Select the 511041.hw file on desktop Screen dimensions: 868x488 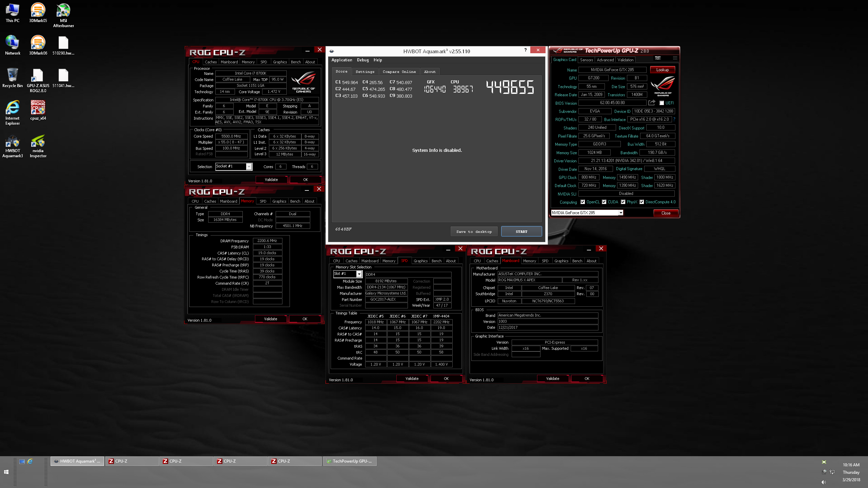(x=63, y=78)
